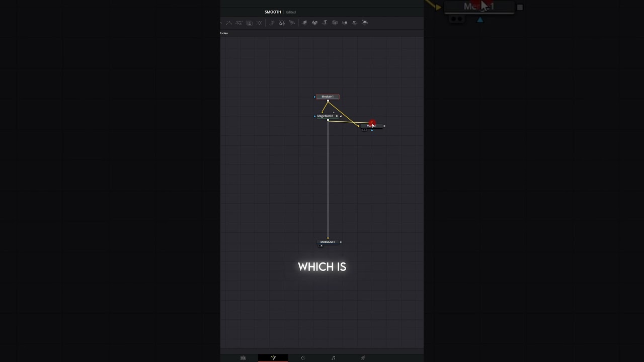The image size is (644, 362).
Task: Select the MediaOut1 node
Action: (x=328, y=242)
